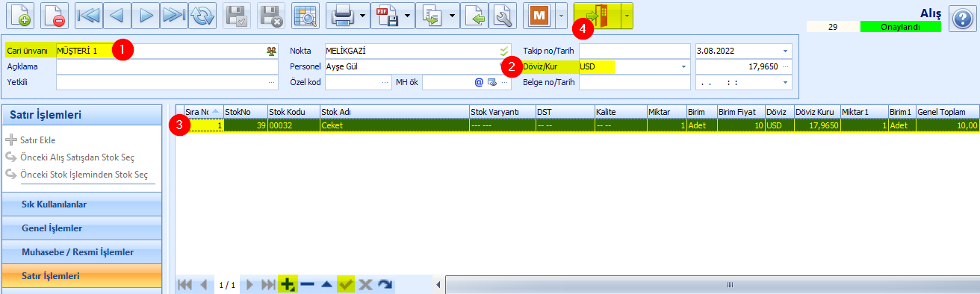Click the Ceket cell in the grid row
This screenshot has height=294, width=980.
[x=394, y=125]
